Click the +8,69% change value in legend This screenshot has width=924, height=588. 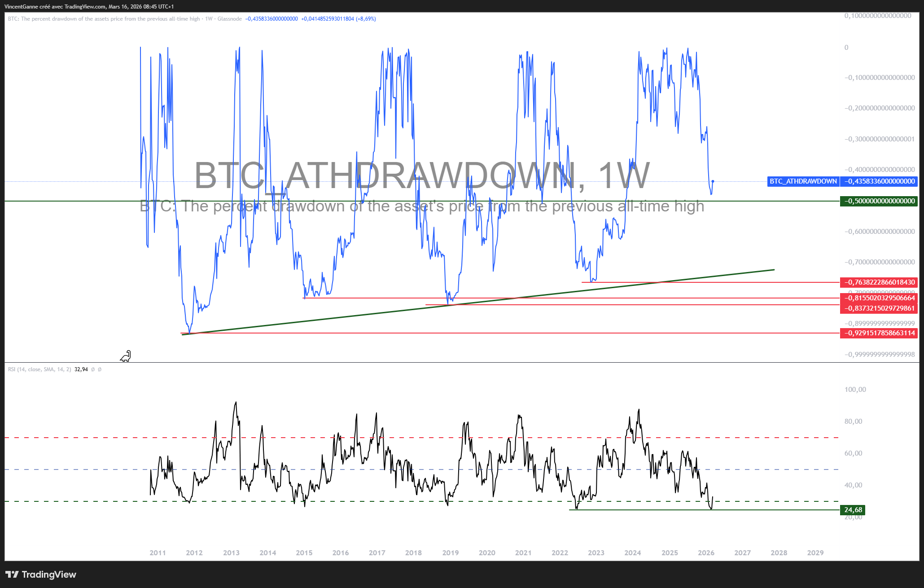[x=366, y=19]
